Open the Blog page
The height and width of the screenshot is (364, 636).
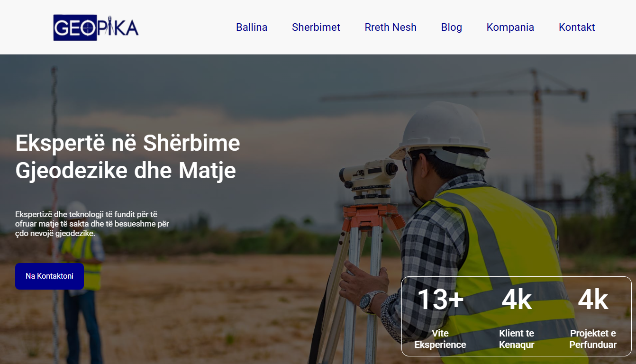tap(452, 27)
